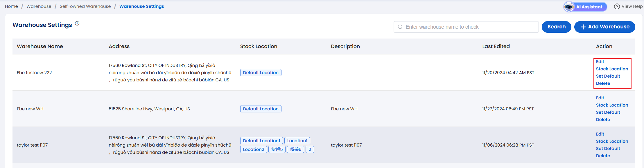
Task: Open Stock Location for taylor test 1107
Action: (612, 141)
